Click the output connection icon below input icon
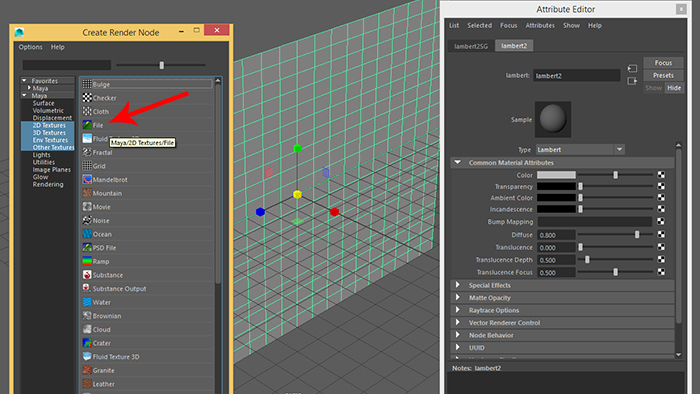Viewport: 700px width, 394px height. (632, 81)
